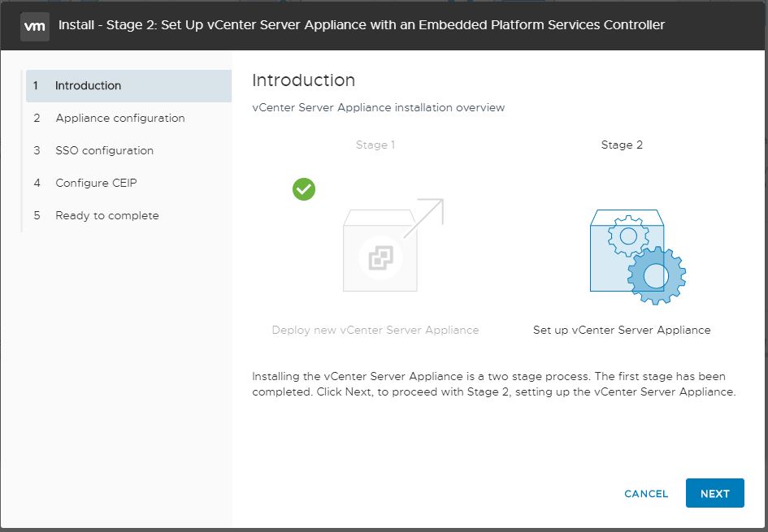Click 'Set up vCenter Server Appliance' caption
The image size is (768, 532).
[622, 331]
